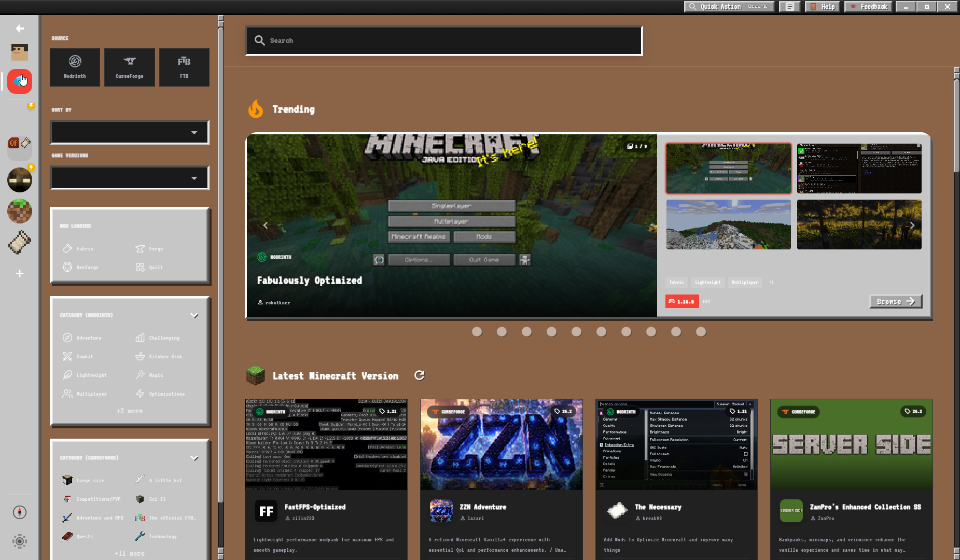Open the player head account avatar
The image size is (960, 560).
point(20,52)
